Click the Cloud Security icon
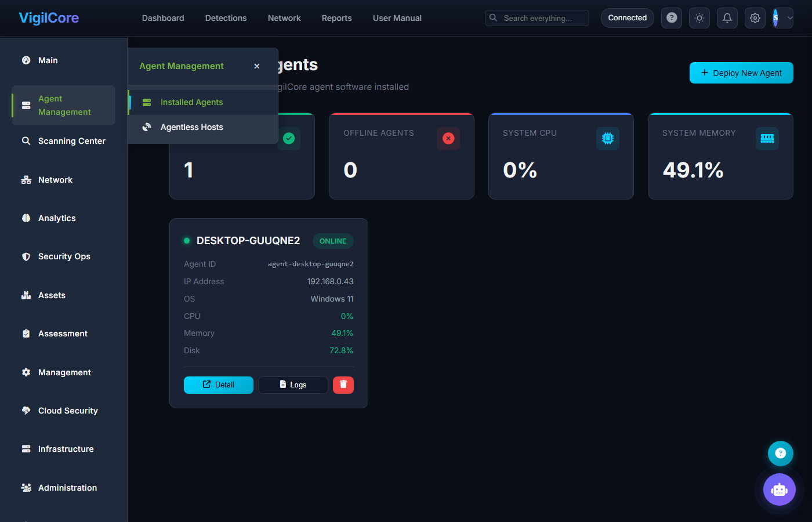812x522 pixels. [x=26, y=411]
